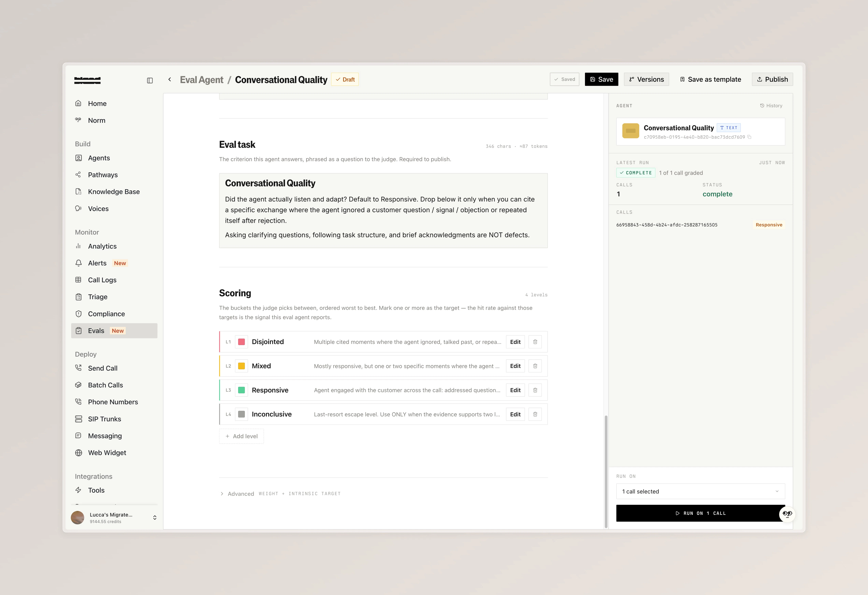This screenshot has width=868, height=595.
Task: Click the green Responsive color swatch
Action: 241,390
